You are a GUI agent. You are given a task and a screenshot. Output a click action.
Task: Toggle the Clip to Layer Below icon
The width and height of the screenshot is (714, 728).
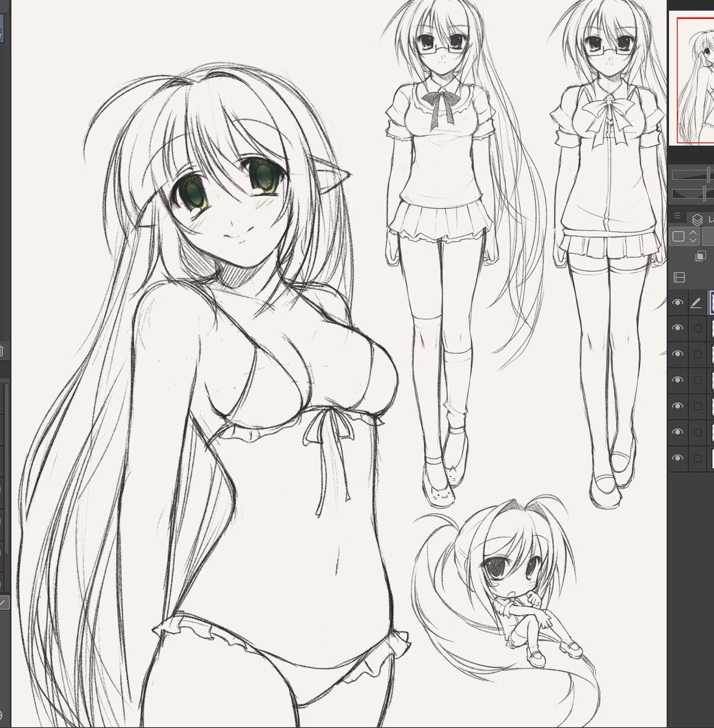699,257
